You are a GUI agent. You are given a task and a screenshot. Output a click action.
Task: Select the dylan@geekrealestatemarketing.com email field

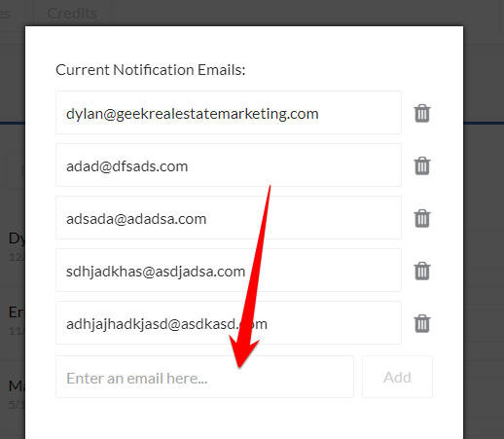[x=229, y=113]
